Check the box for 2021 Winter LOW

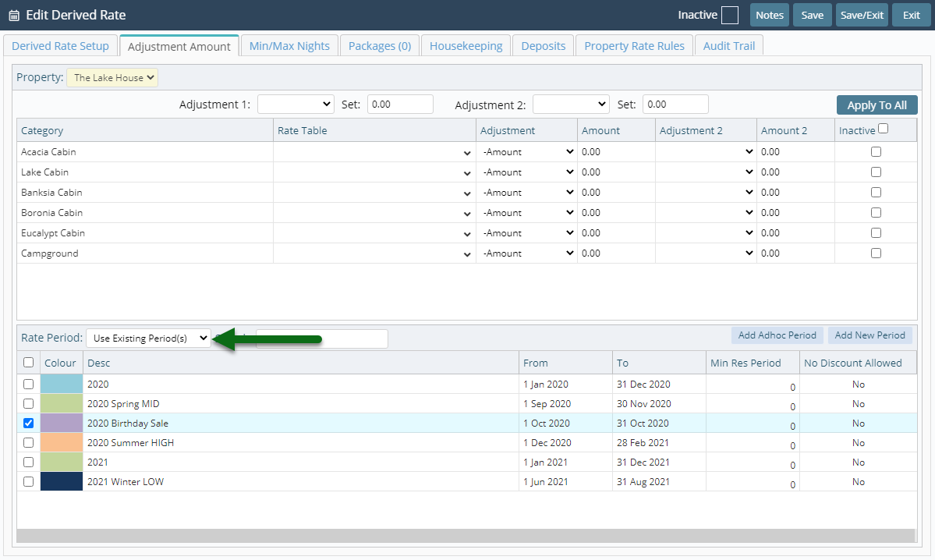(x=28, y=482)
